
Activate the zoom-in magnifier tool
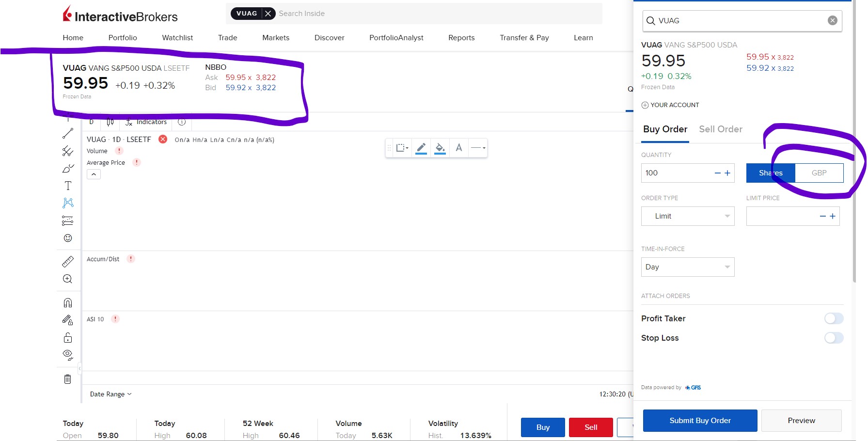pyautogui.click(x=68, y=279)
